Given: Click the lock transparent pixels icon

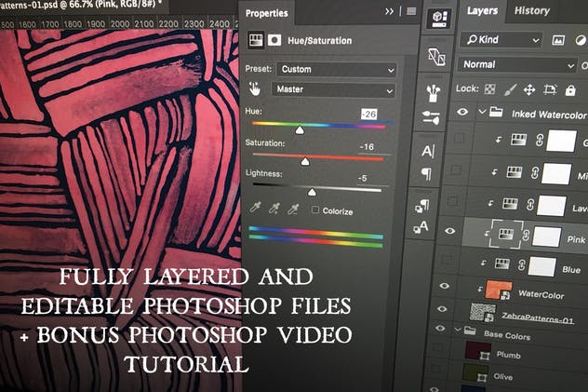Looking at the screenshot, I should tap(489, 89).
